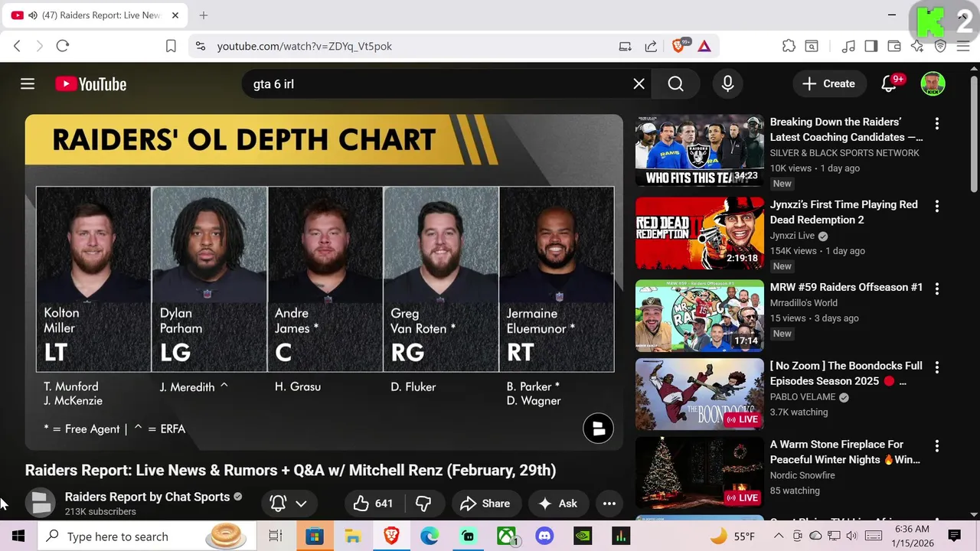Open File Explorer from the taskbar
This screenshot has width=980, height=551.
[x=353, y=536]
